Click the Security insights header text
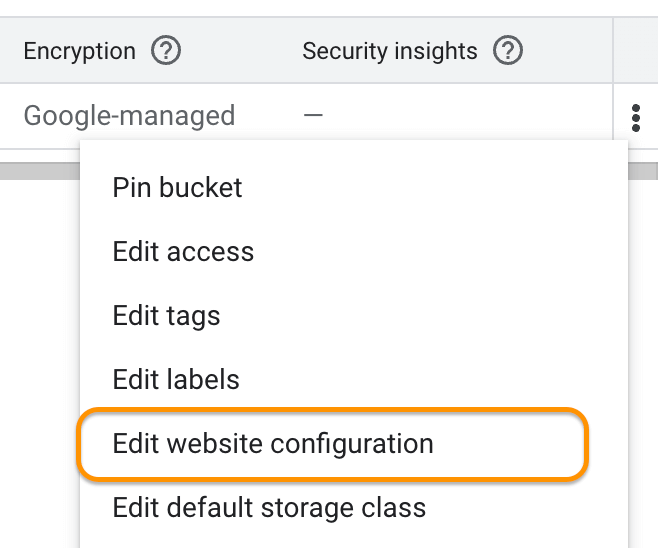The width and height of the screenshot is (658, 548). [x=390, y=51]
